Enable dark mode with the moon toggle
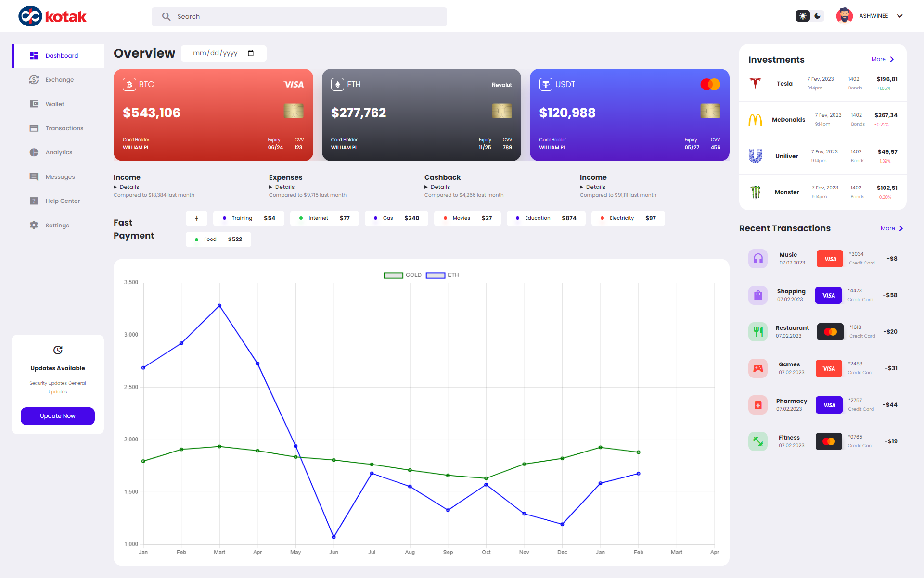The image size is (924, 578). coord(817,16)
